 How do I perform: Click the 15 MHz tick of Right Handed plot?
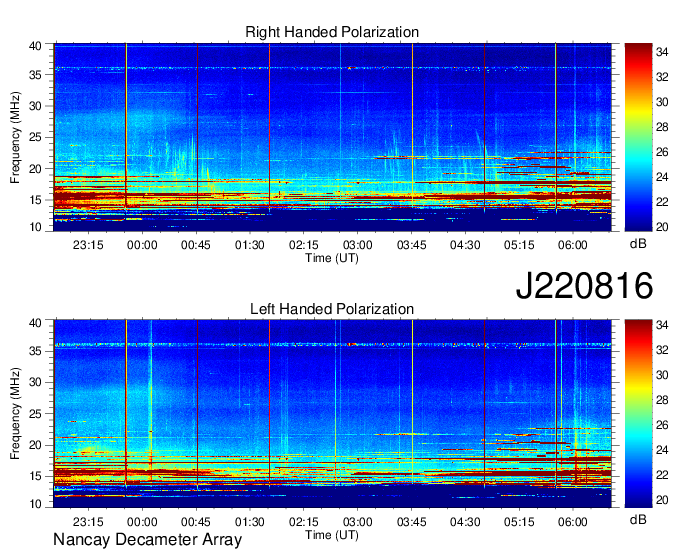pyautogui.click(x=35, y=200)
